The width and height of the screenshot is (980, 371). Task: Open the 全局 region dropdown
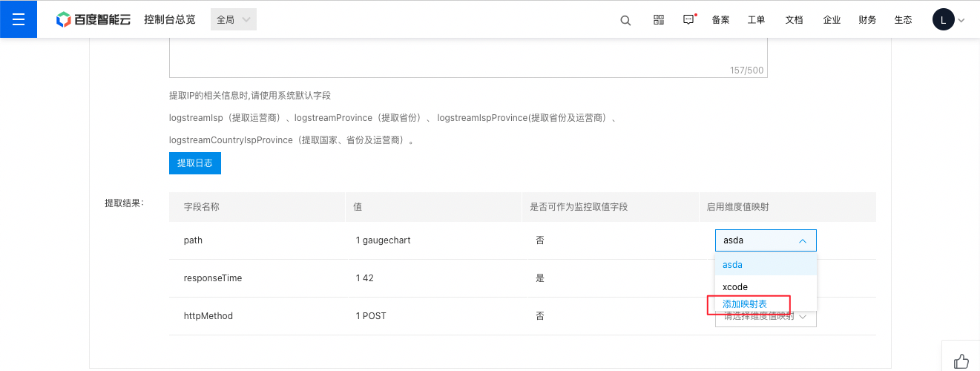[x=234, y=19]
